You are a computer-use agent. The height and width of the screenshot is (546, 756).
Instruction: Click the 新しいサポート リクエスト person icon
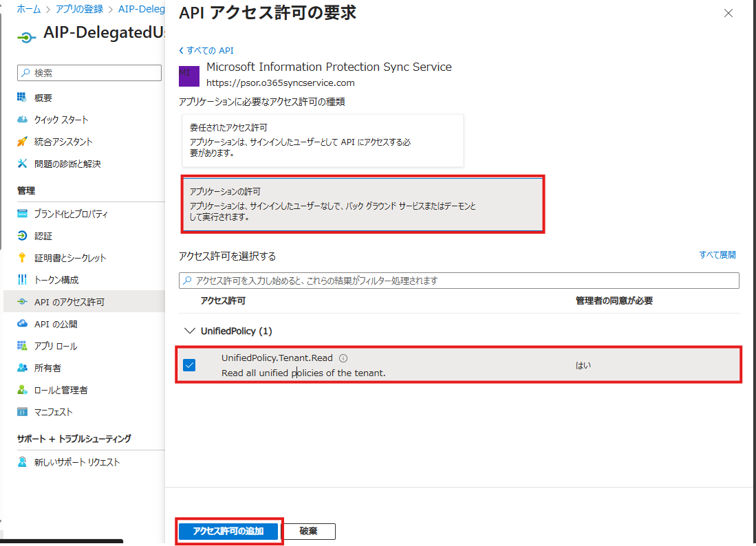click(22, 461)
